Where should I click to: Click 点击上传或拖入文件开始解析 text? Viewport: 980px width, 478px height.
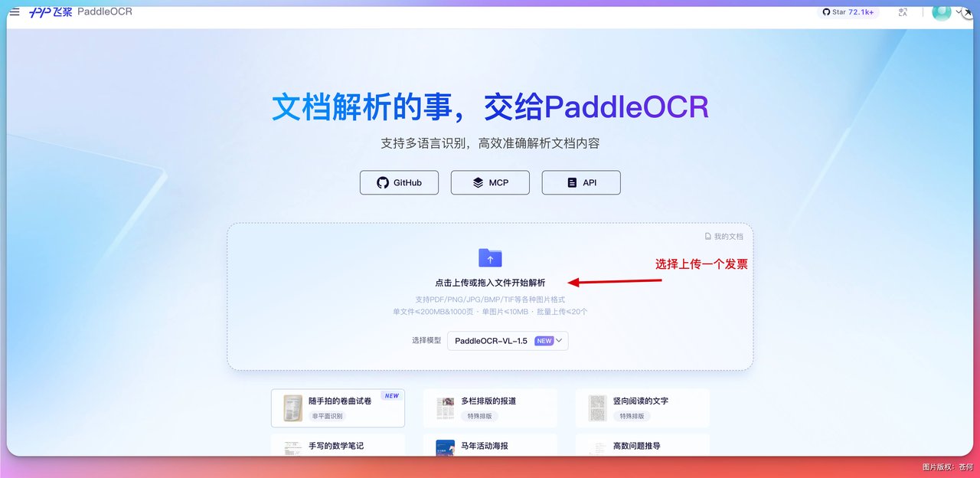(490, 283)
